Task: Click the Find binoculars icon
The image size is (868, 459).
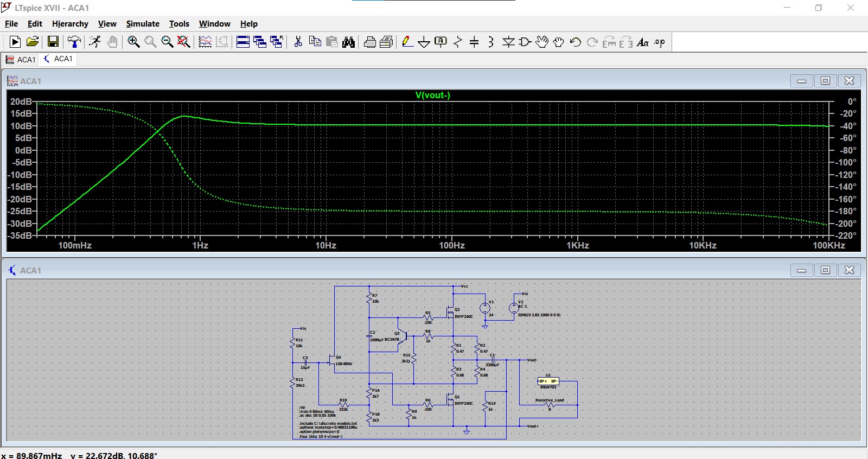Action: [x=348, y=42]
